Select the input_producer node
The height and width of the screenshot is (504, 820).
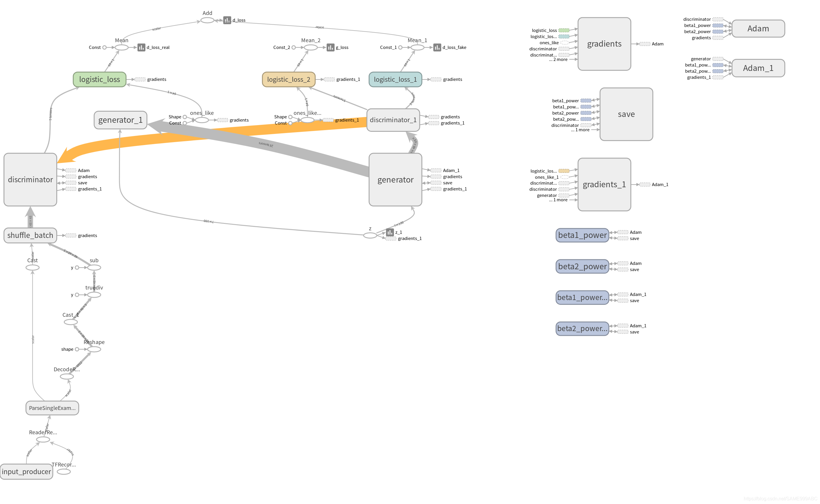pos(26,472)
